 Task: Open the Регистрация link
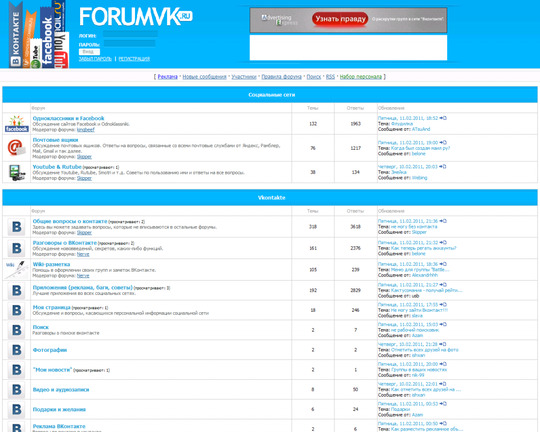[x=134, y=59]
